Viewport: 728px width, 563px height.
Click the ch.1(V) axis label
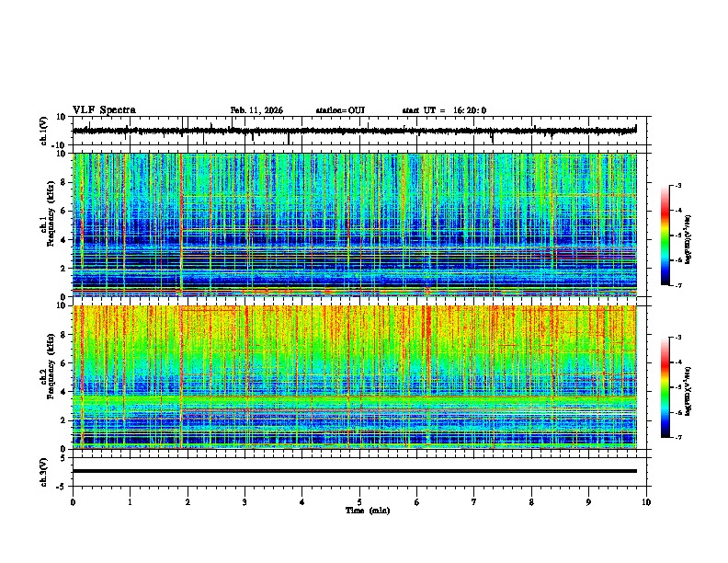point(43,131)
